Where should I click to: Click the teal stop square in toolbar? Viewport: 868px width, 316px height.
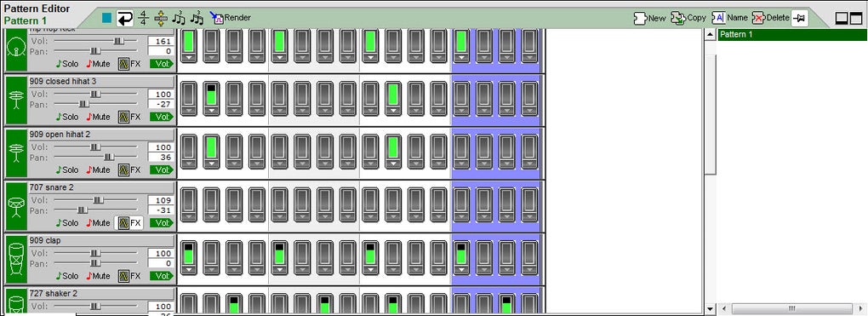(107, 18)
